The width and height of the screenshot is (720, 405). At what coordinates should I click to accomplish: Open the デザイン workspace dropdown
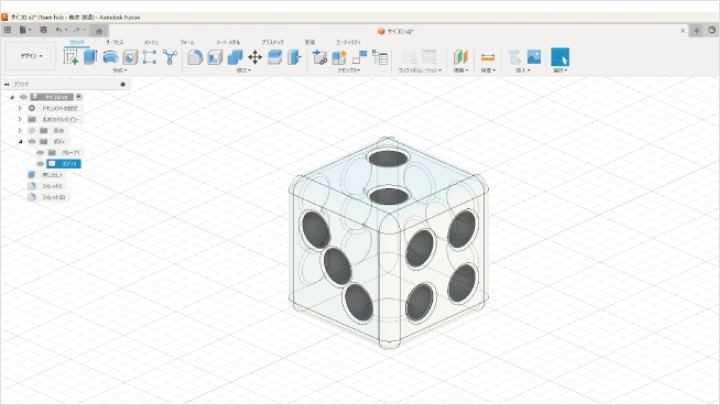point(31,56)
